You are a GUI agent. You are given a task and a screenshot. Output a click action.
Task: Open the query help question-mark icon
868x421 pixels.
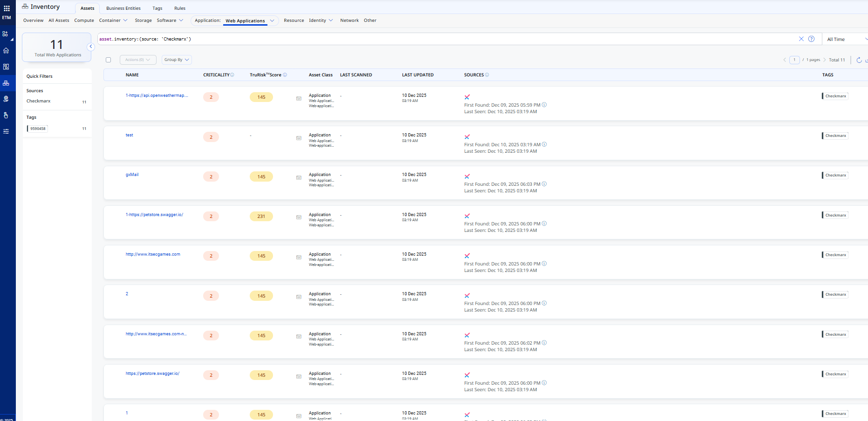[811, 39]
